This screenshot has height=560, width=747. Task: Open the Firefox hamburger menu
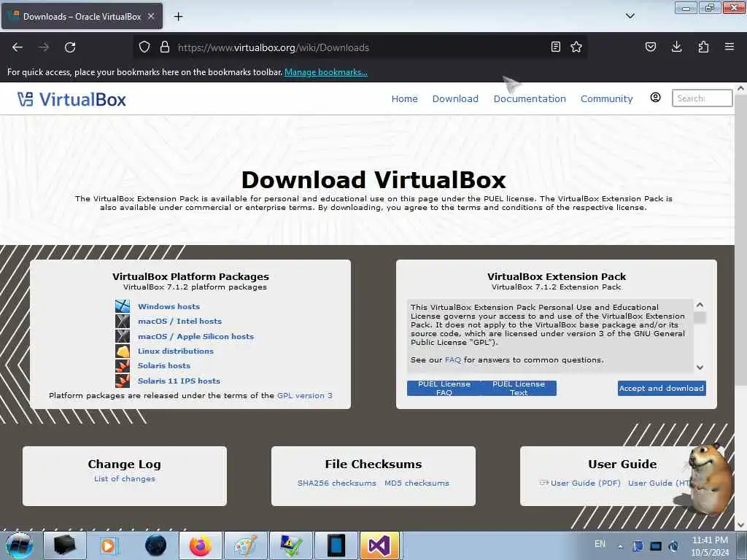(729, 47)
